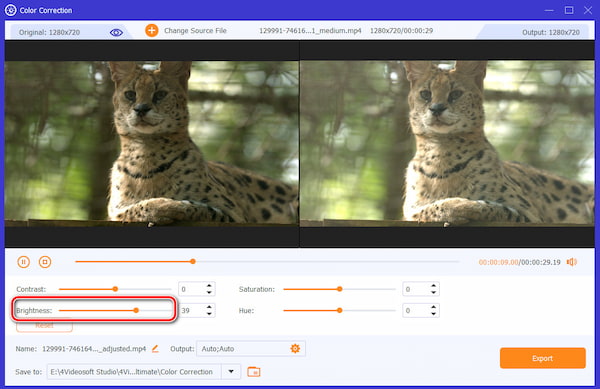
Task: Expand the Save to path dropdown
Action: 231,371
